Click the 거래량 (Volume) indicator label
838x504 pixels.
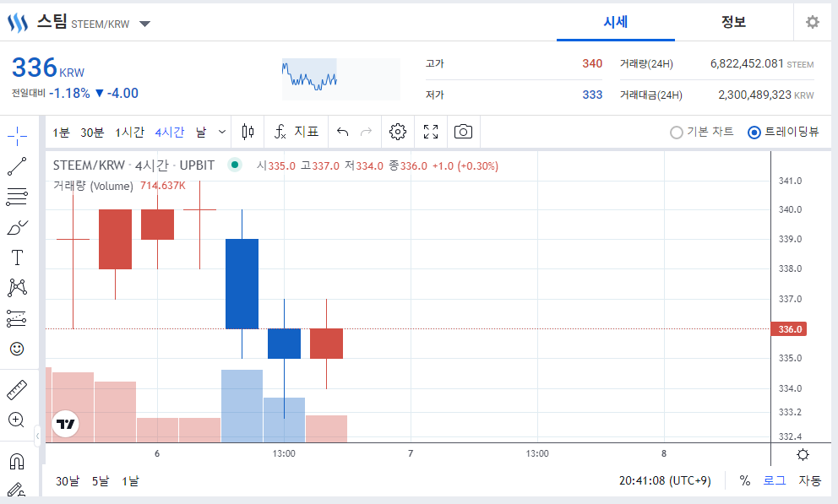(x=93, y=186)
